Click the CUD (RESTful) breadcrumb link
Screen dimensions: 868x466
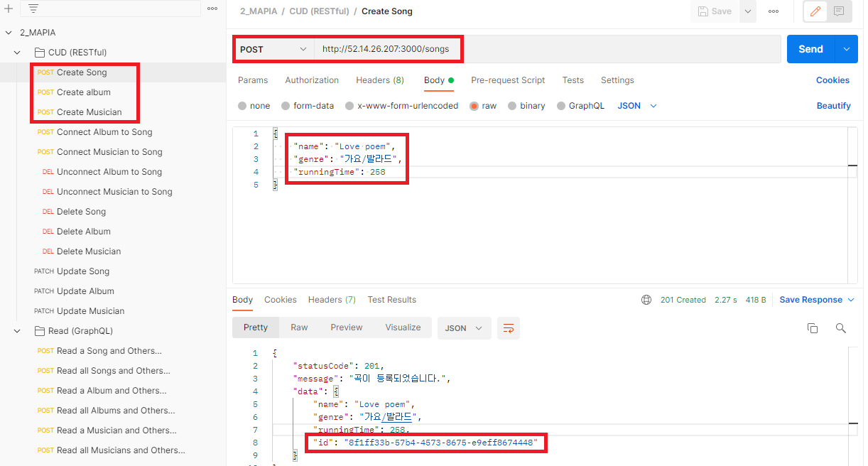(319, 11)
